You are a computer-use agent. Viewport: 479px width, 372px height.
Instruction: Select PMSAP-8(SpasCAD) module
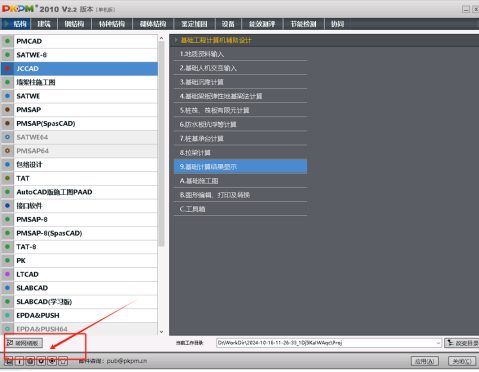(x=79, y=233)
